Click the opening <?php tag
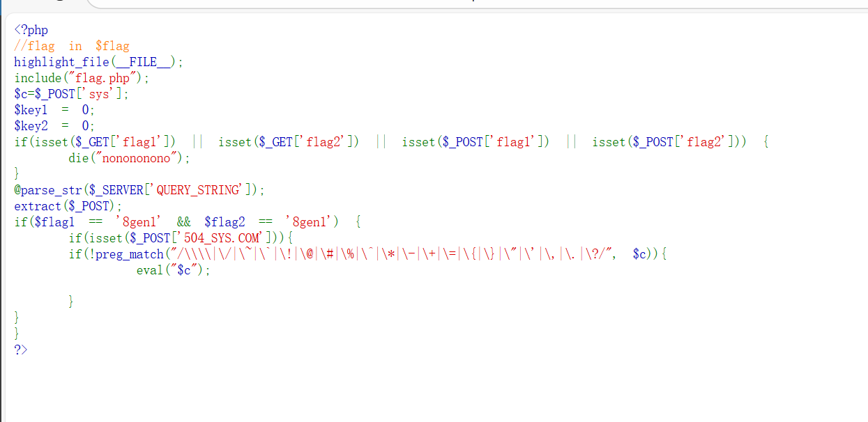This screenshot has height=422, width=868. point(31,30)
